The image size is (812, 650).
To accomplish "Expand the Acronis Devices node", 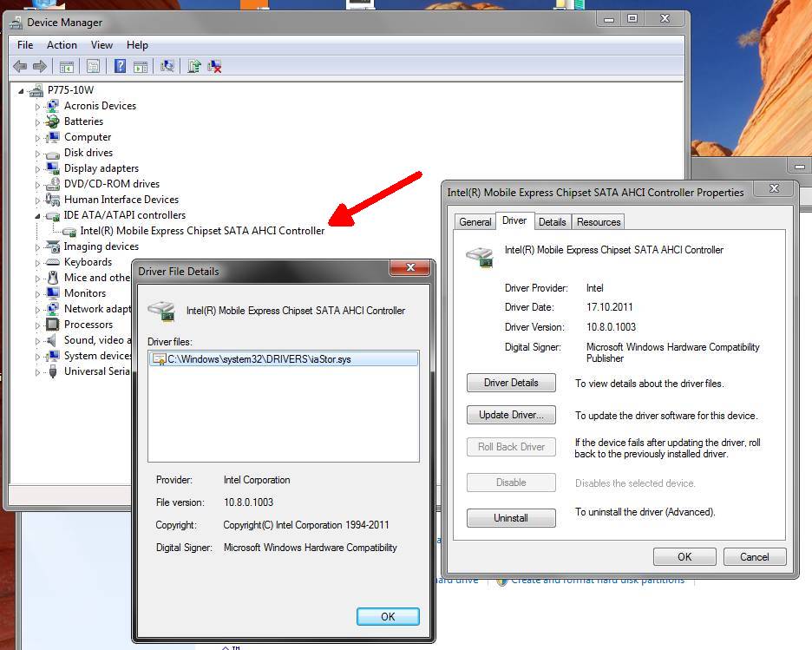I will pyautogui.click(x=37, y=107).
